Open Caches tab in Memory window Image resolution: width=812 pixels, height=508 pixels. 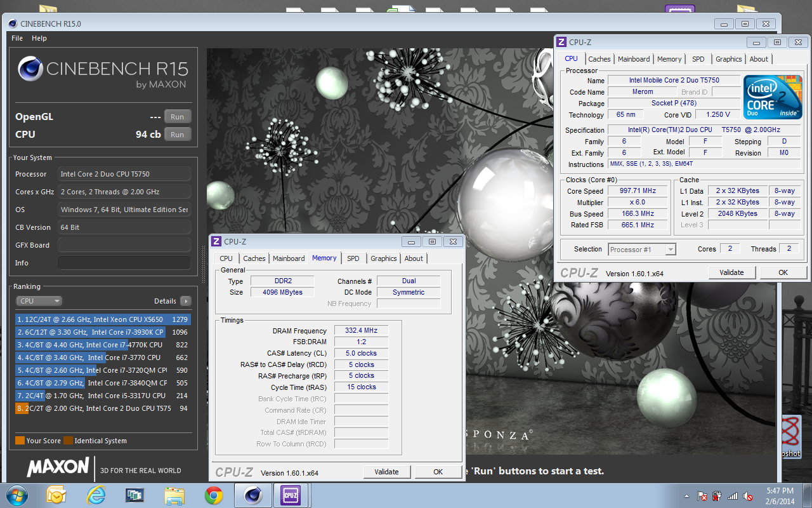[x=254, y=258]
